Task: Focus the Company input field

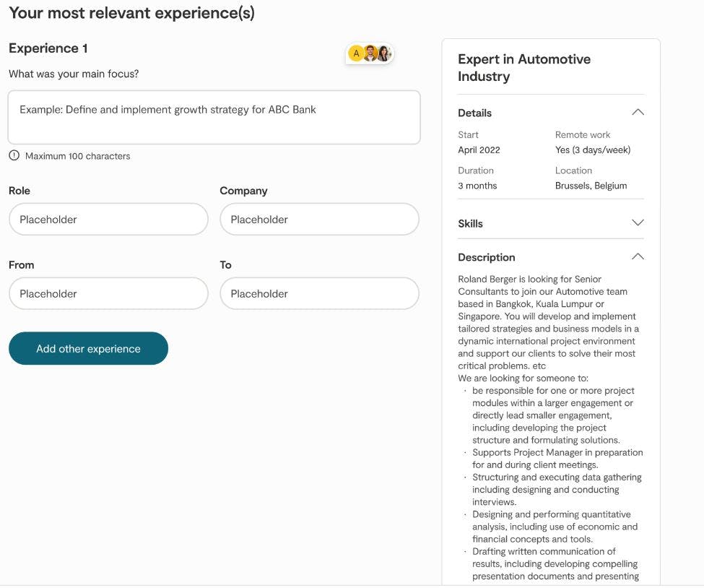Action: pyautogui.click(x=319, y=220)
